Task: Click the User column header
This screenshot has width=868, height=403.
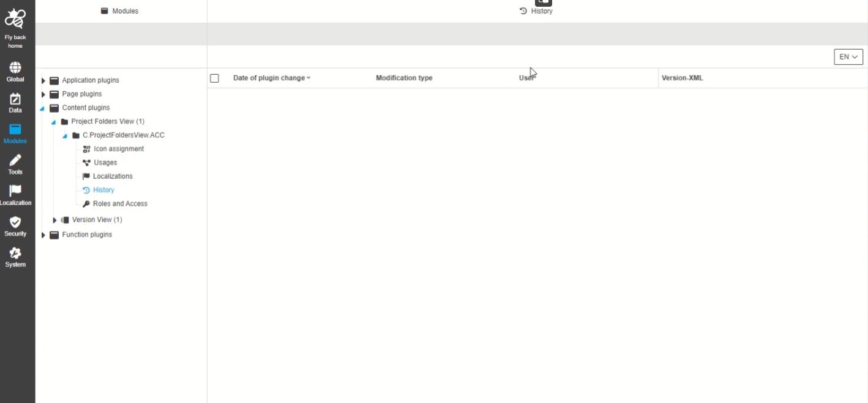Action: coord(526,78)
